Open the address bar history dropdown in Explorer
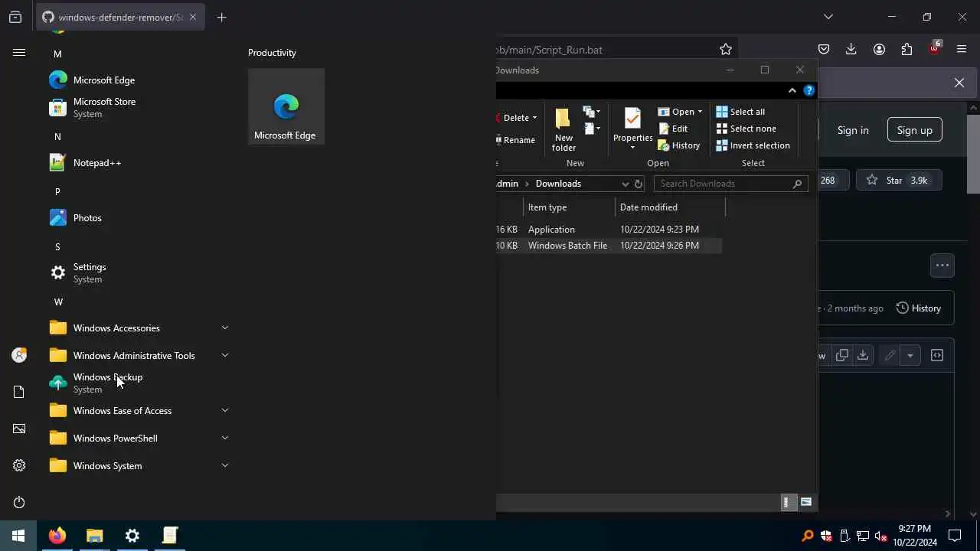980x551 pixels. coord(626,184)
